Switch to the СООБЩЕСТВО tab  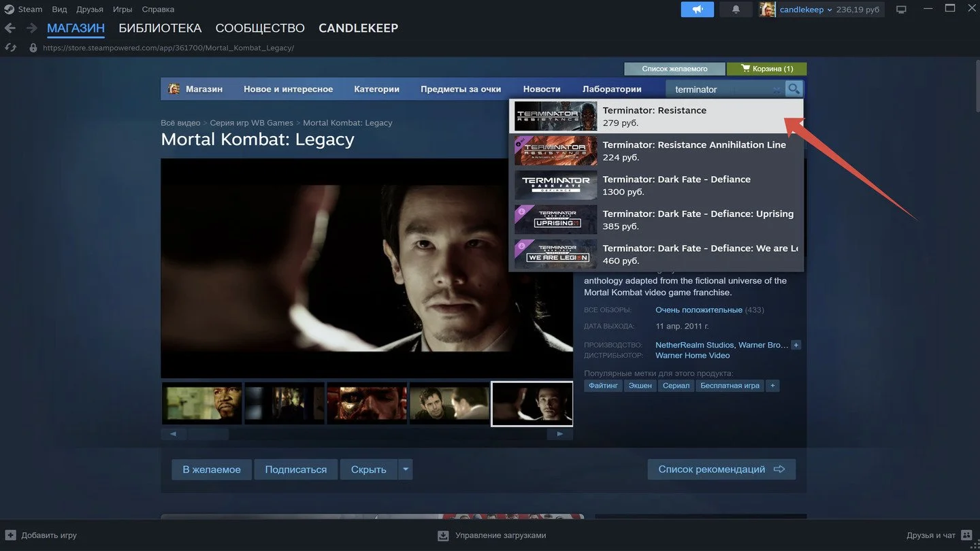[260, 28]
